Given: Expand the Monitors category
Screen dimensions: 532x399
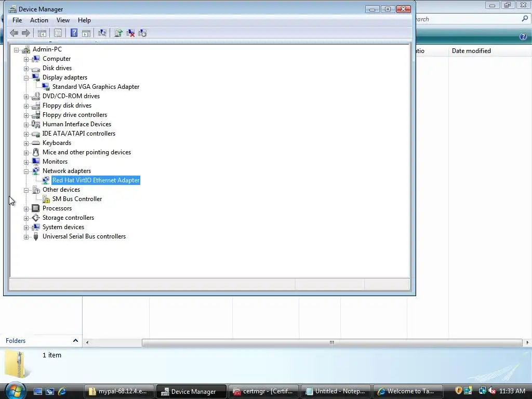Looking at the screenshot, I should [x=26, y=162].
